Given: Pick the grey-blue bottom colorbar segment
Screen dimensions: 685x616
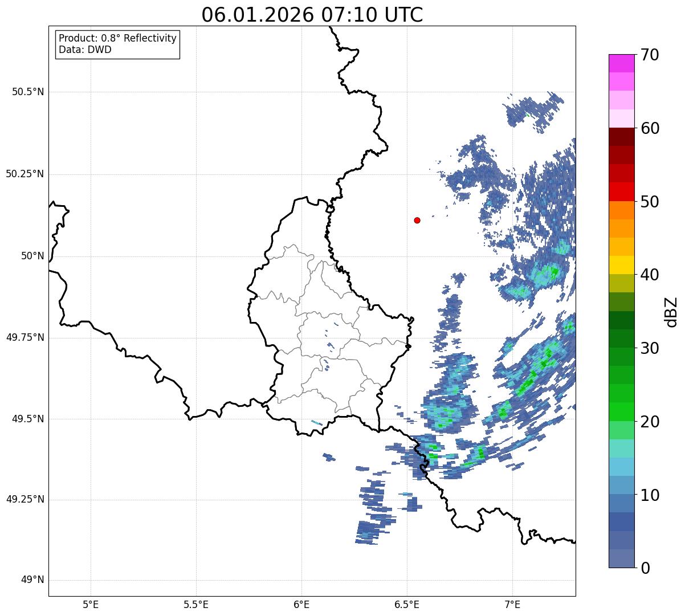Looking at the screenshot, I should (622, 558).
